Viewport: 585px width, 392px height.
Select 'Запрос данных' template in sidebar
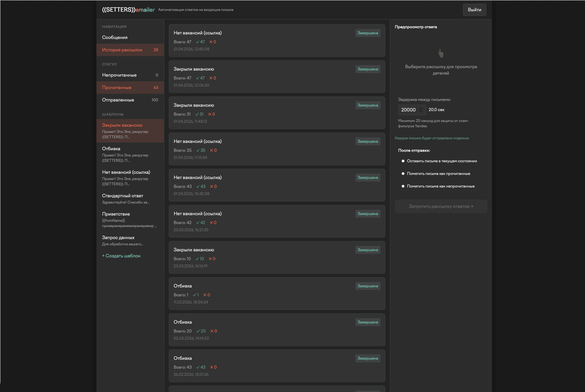[x=118, y=237]
